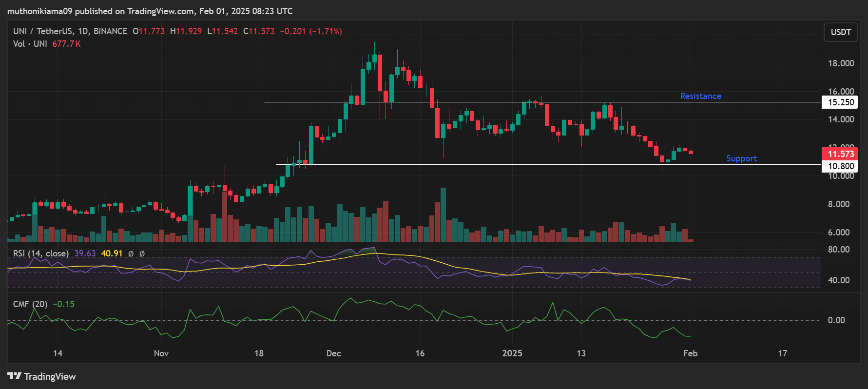Click the blue Support text label

(741, 158)
